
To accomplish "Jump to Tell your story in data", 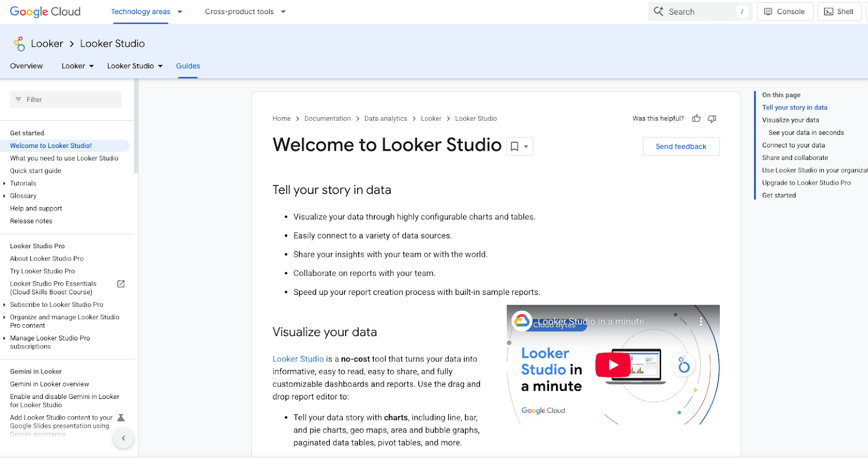I will 794,108.
